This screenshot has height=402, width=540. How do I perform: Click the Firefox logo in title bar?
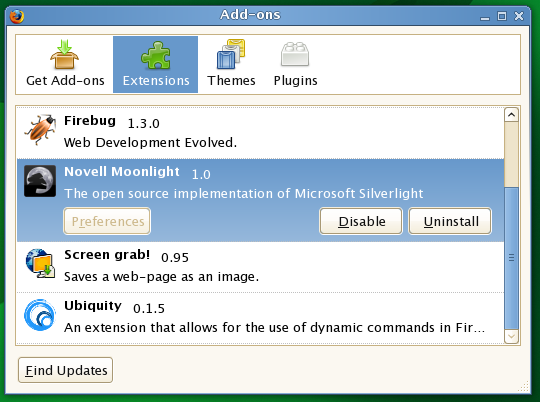[x=17, y=16]
